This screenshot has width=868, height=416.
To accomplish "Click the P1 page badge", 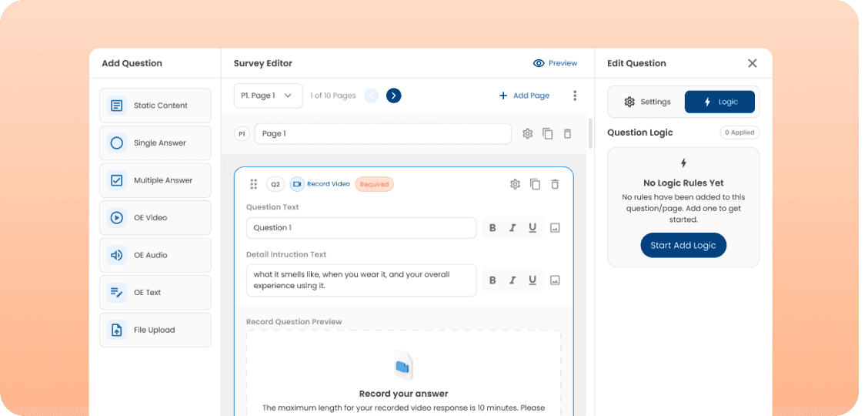I will [242, 133].
